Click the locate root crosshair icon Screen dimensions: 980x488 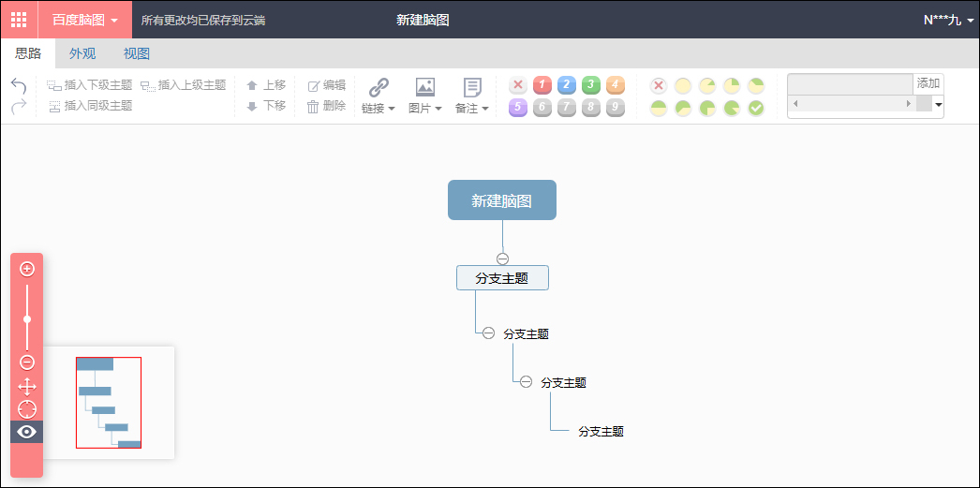pos(27,410)
